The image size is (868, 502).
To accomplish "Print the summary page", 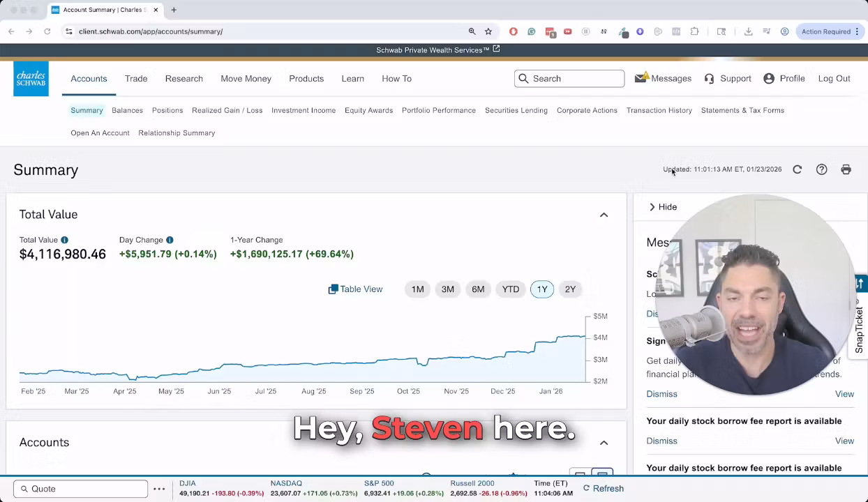I will 846,169.
